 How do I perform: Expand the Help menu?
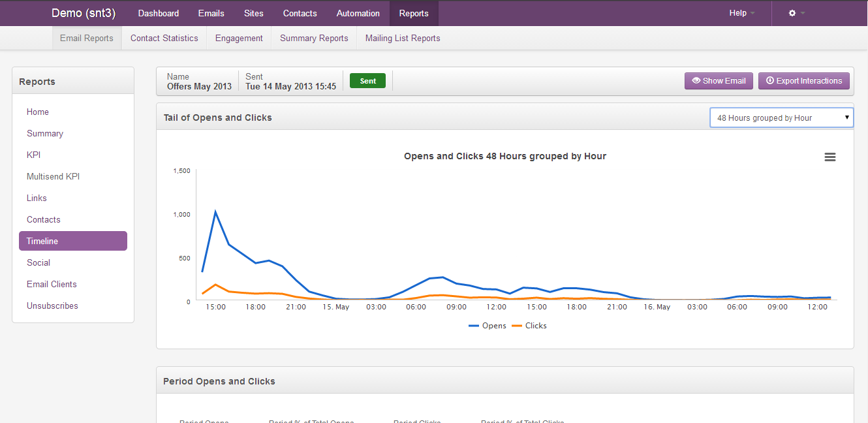tap(741, 13)
